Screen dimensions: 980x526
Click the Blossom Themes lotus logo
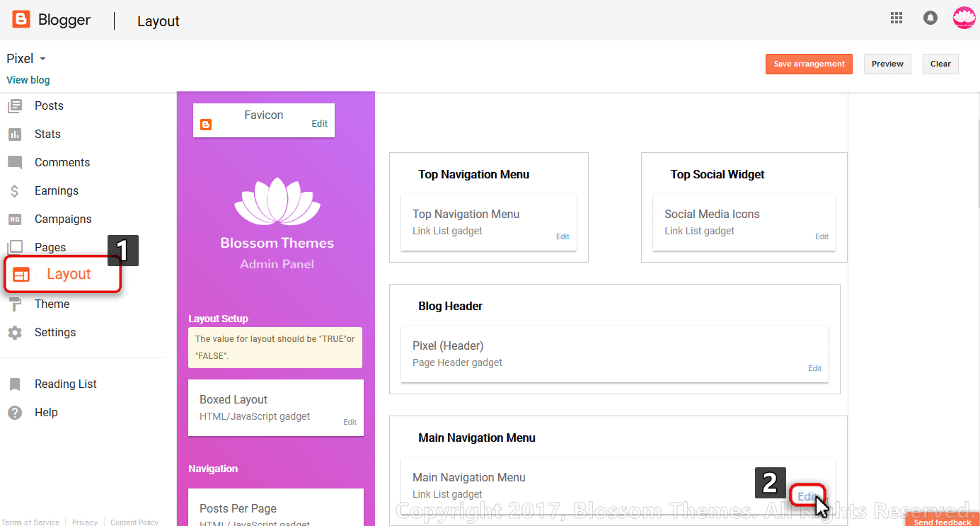[x=277, y=202]
